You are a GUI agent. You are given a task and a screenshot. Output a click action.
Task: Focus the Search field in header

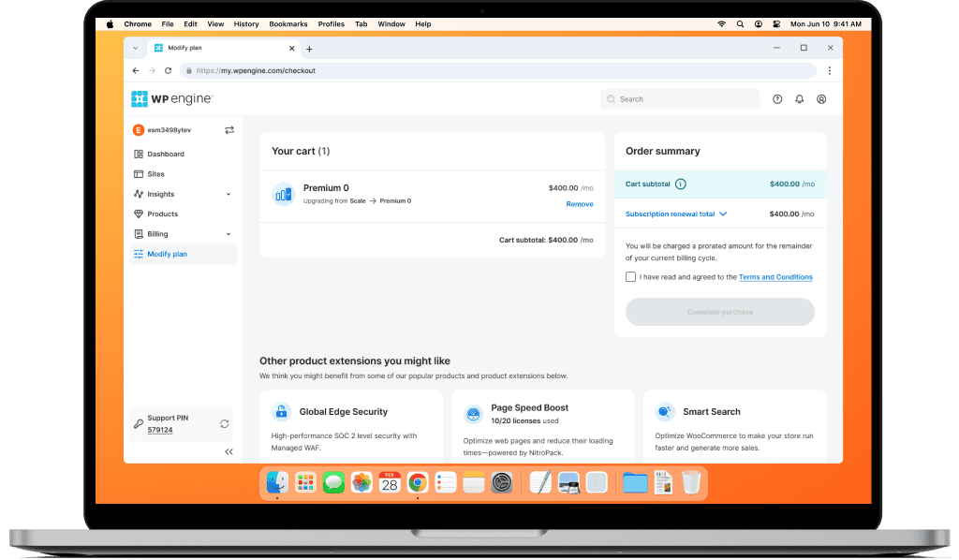point(680,99)
